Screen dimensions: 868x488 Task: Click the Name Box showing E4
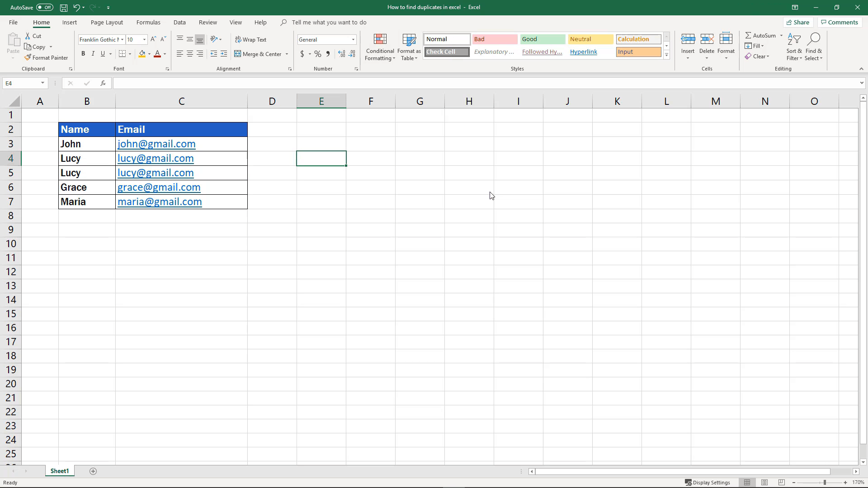point(23,83)
